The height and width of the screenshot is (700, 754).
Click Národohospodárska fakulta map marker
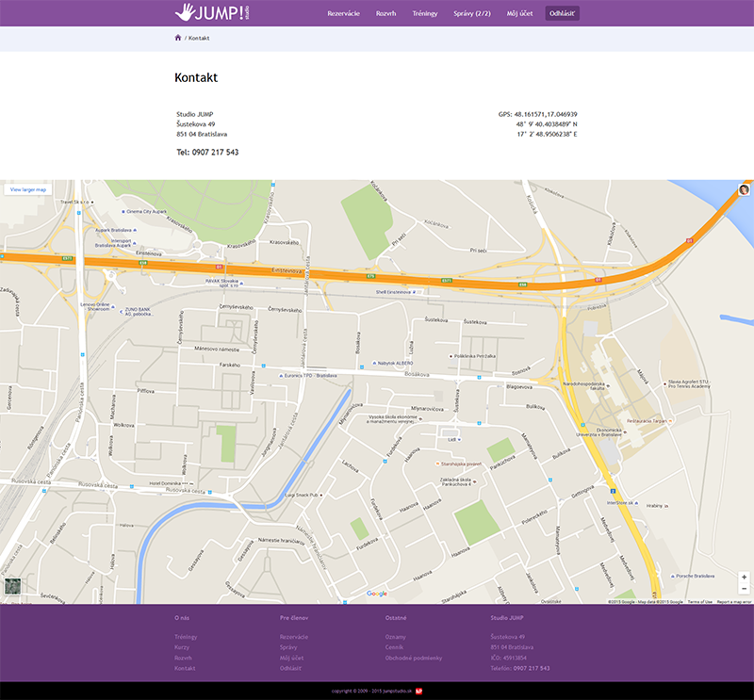click(586, 385)
